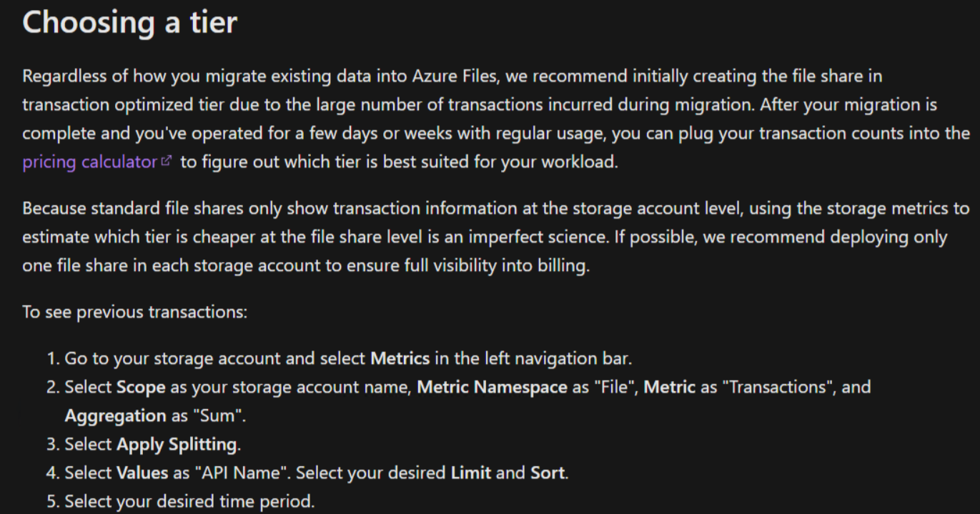Click the bold word 'Metrics' in step 1
Viewport: 980px width, 514px height.
[x=400, y=358]
